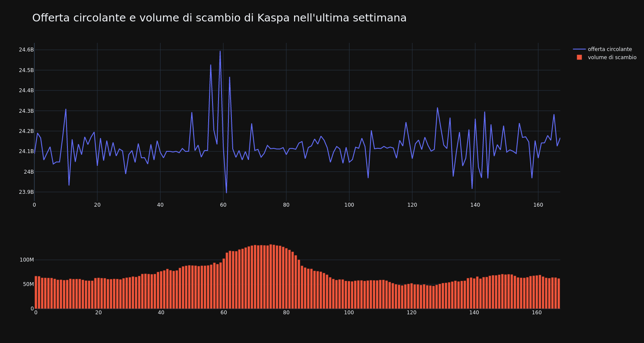Image resolution: width=644 pixels, height=343 pixels.
Task: Click the 24.5B y-axis label
Action: [x=26, y=70]
